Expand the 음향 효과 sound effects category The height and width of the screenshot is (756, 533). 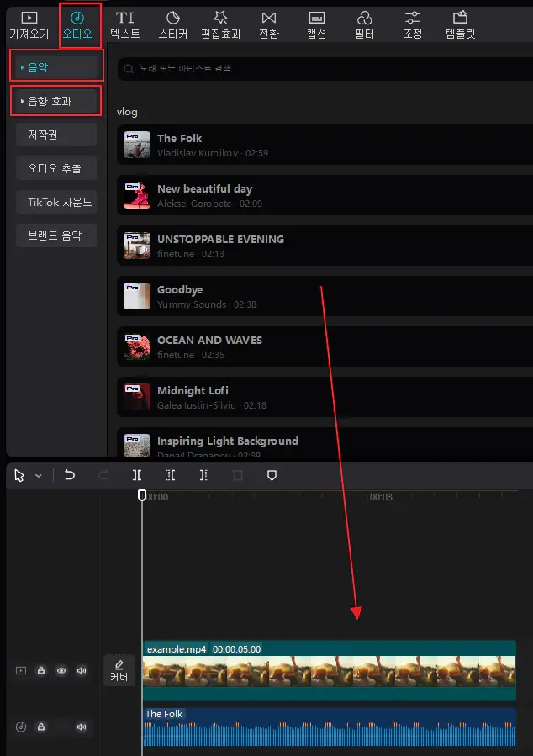(x=55, y=101)
